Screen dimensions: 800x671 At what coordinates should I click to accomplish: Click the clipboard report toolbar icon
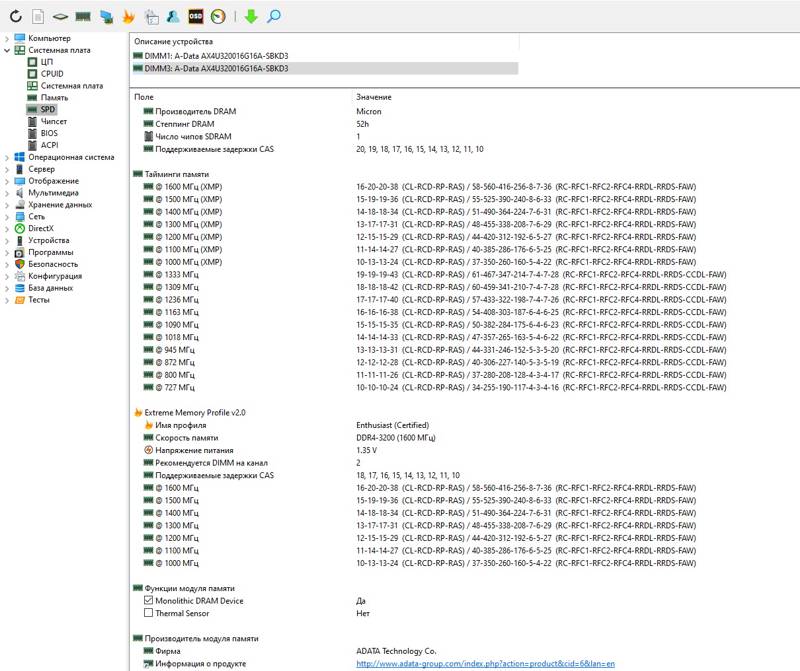[x=152, y=17]
